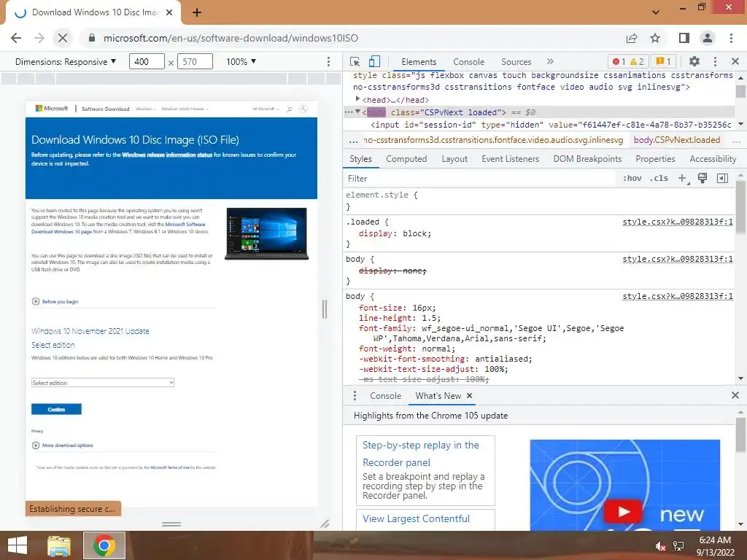
Task: Open DevTools customize three-dot menu
Action: coord(715,61)
